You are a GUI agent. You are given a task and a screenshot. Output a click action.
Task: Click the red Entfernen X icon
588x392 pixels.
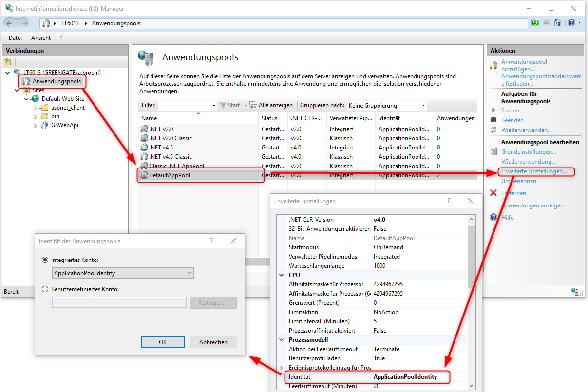(x=493, y=193)
